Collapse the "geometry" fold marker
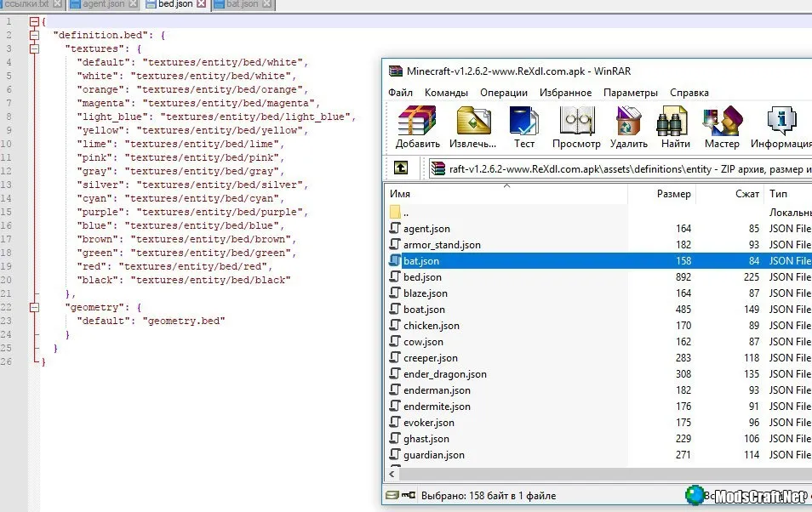This screenshot has width=812, height=512. [x=34, y=307]
